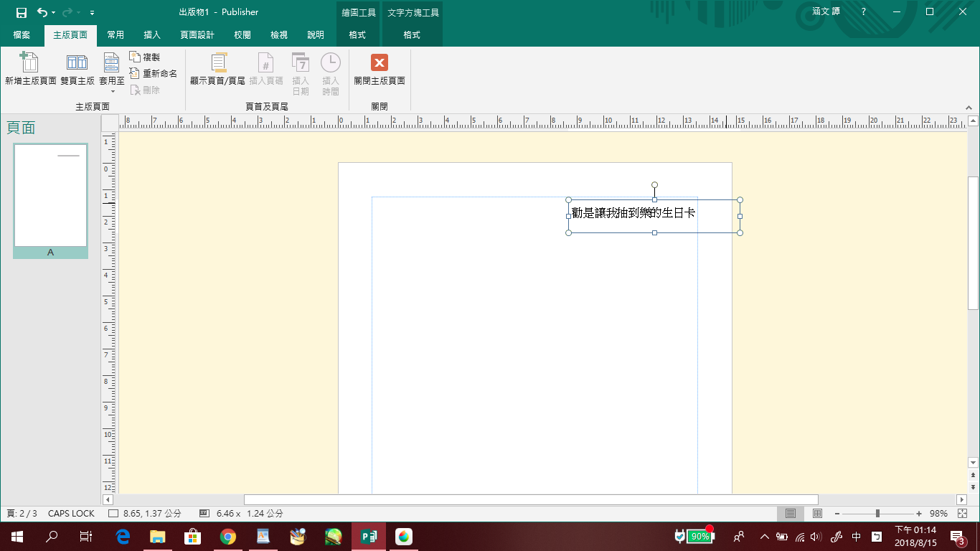The height and width of the screenshot is (551, 980).
Task: Select the 雙頁主版 icon
Action: [77, 69]
